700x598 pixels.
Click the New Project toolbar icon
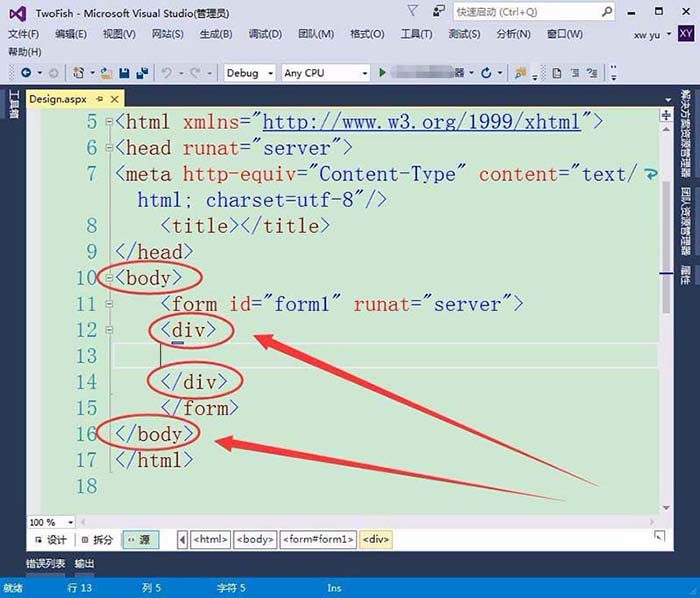[x=79, y=72]
